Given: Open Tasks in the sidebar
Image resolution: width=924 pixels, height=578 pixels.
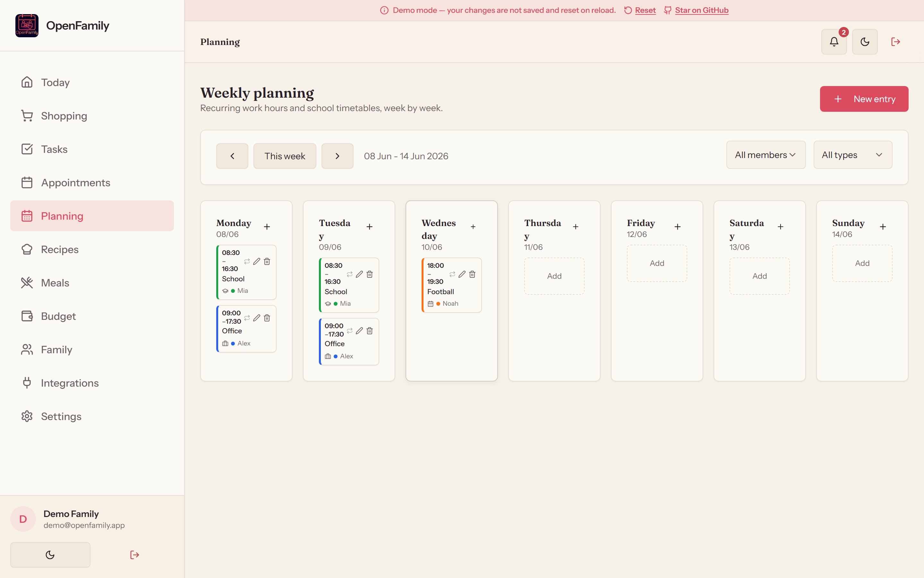Looking at the screenshot, I should 92,149.
